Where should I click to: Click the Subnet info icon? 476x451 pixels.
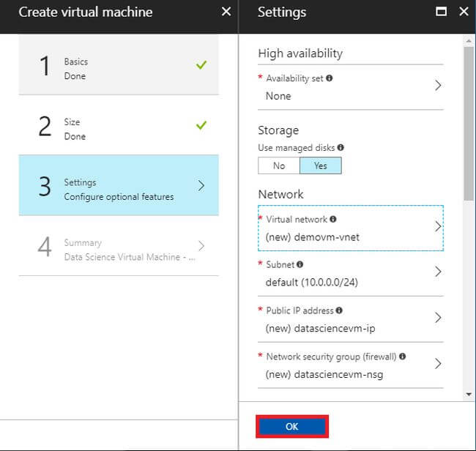(300, 264)
